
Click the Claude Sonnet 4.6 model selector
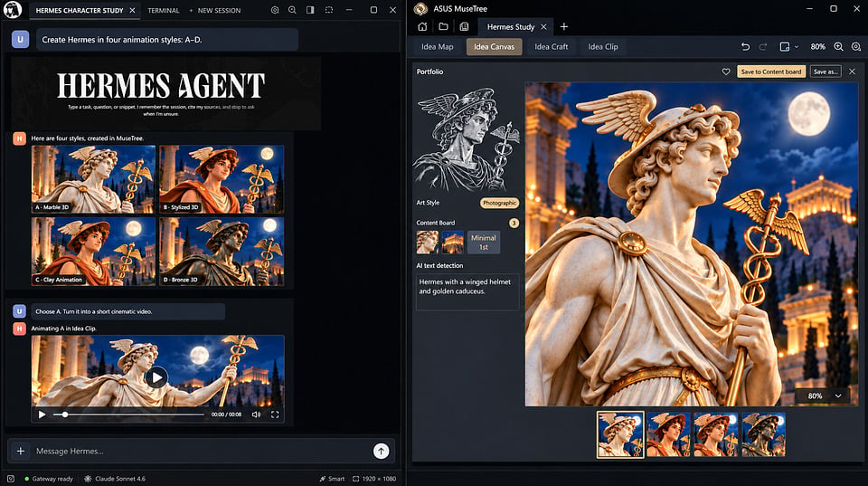click(x=115, y=479)
